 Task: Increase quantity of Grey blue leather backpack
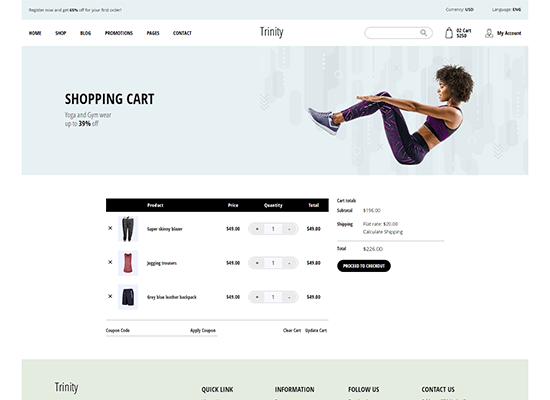click(257, 297)
